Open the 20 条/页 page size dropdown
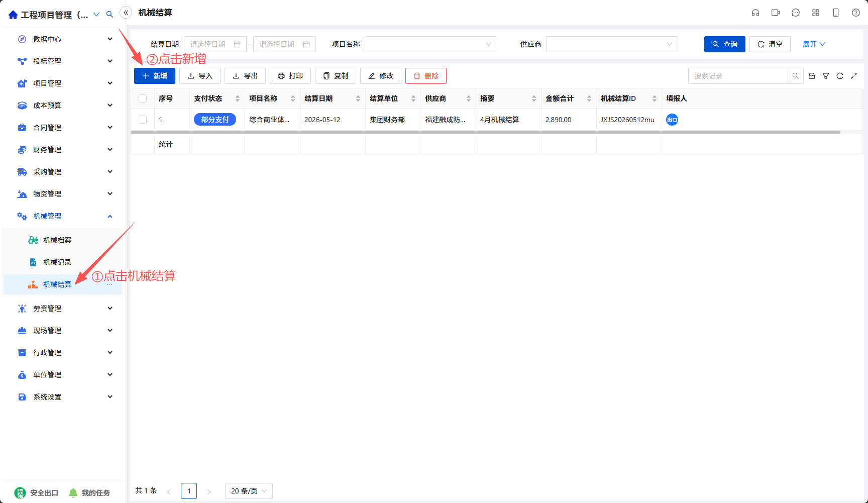The width and height of the screenshot is (868, 503). [x=249, y=491]
